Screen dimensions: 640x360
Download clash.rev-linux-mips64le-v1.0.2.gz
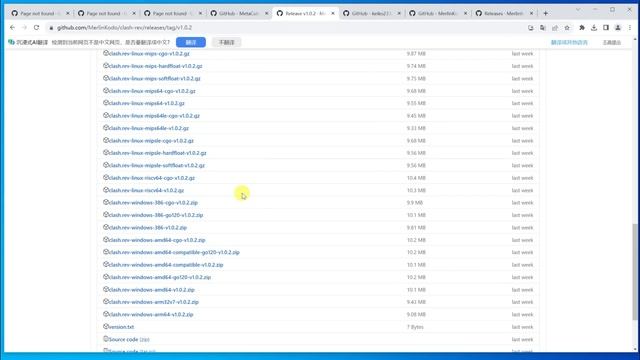[x=149, y=128]
